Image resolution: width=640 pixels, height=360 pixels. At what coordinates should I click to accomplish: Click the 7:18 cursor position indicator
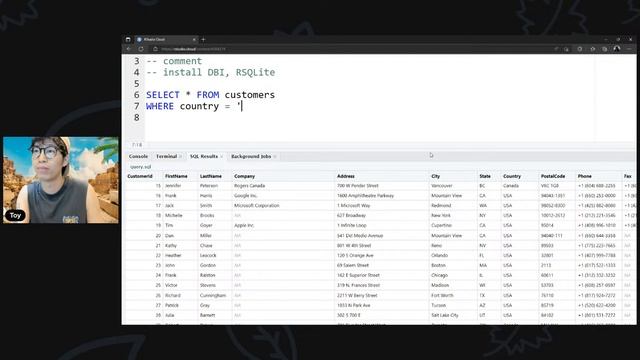click(137, 145)
